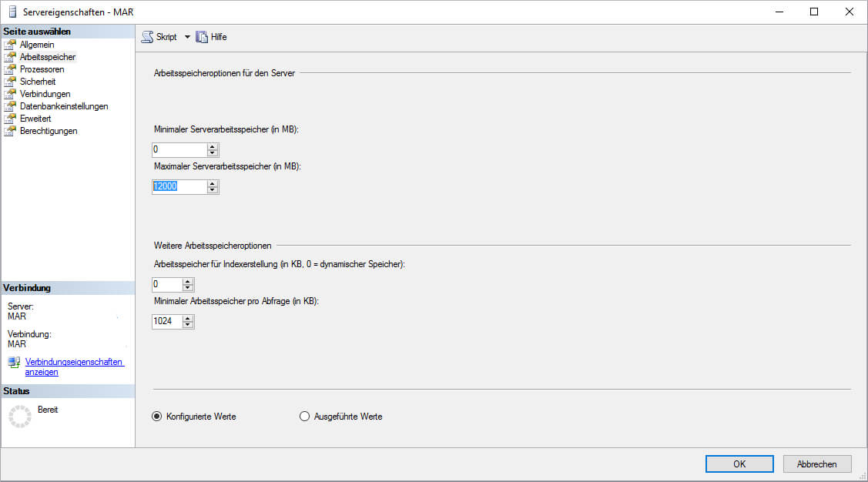Click the Skript toolbar icon
The width and height of the screenshot is (868, 482).
coord(147,37)
